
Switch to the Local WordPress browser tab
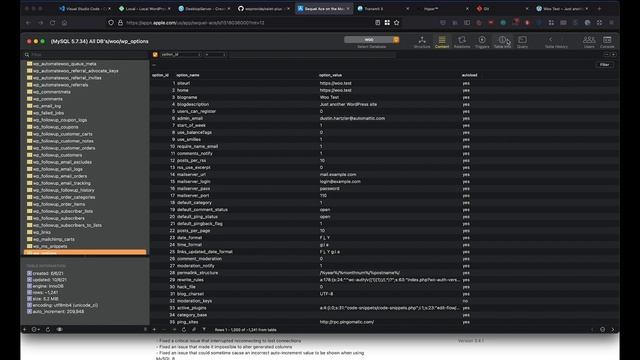(x=145, y=9)
